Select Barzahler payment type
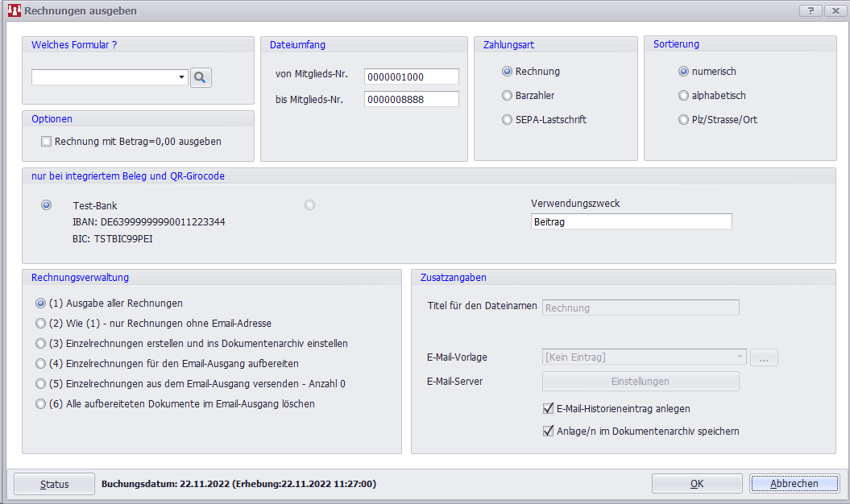Screen dimensions: 850x504 507,96
